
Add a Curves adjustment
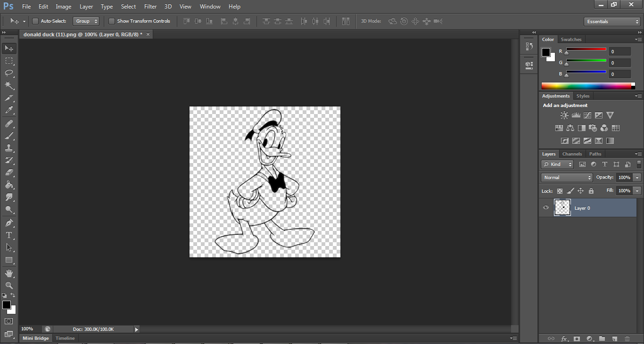point(587,115)
